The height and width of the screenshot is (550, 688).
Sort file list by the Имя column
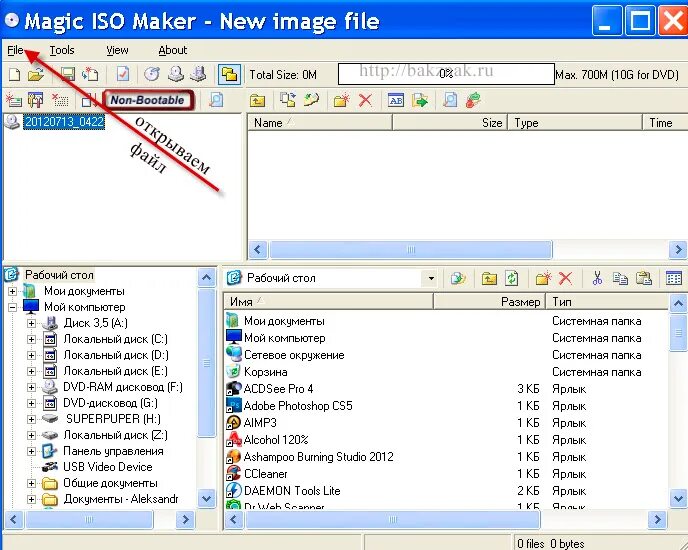329,302
